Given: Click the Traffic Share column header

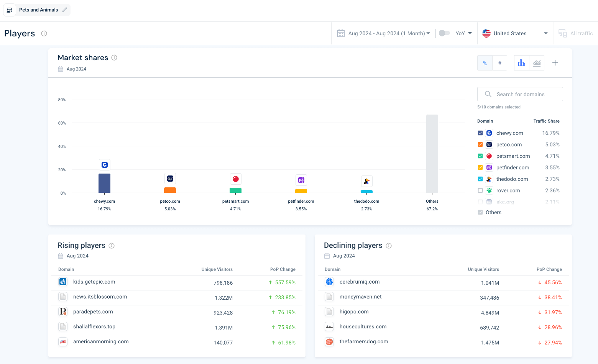Looking at the screenshot, I should tap(546, 121).
